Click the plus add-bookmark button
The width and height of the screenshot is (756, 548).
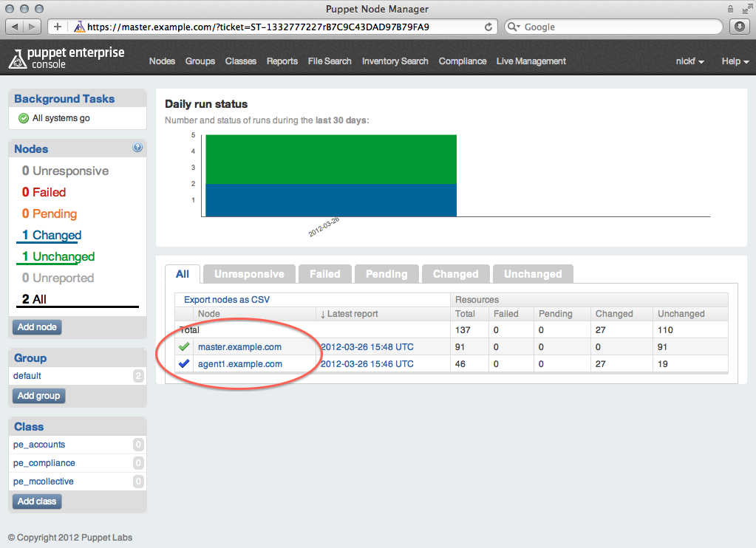[58, 27]
